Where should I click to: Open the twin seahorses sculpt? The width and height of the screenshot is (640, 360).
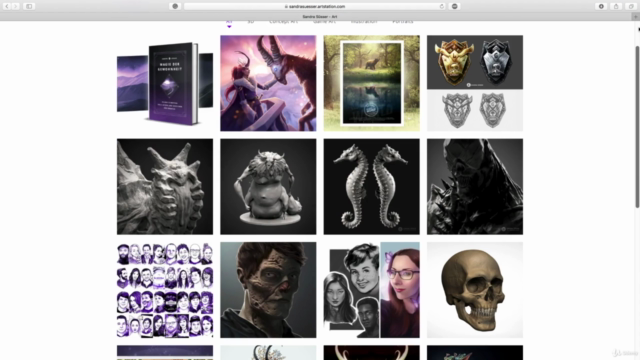[371, 187]
